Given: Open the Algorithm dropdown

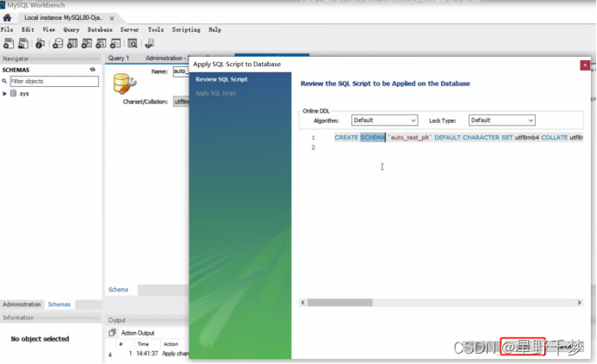Looking at the screenshot, I should tap(384, 120).
